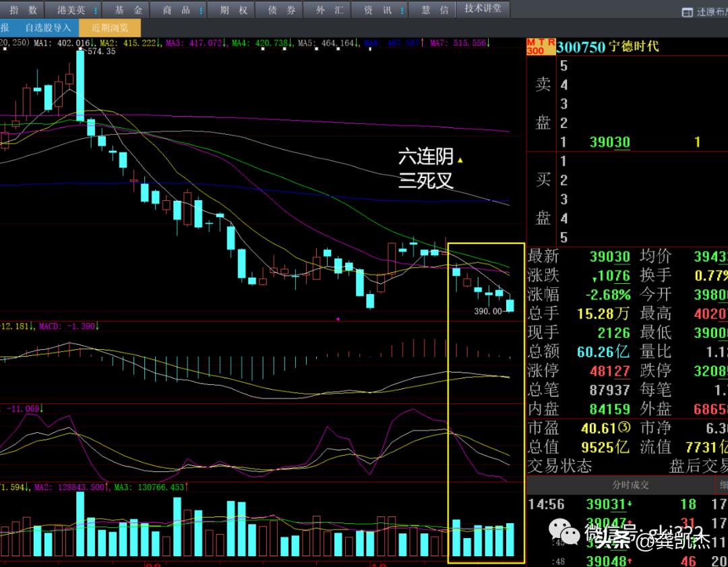Image resolution: width=728 pixels, height=567 pixels.
Task: Switch to the 港美英 tab
Action: tap(73, 9)
